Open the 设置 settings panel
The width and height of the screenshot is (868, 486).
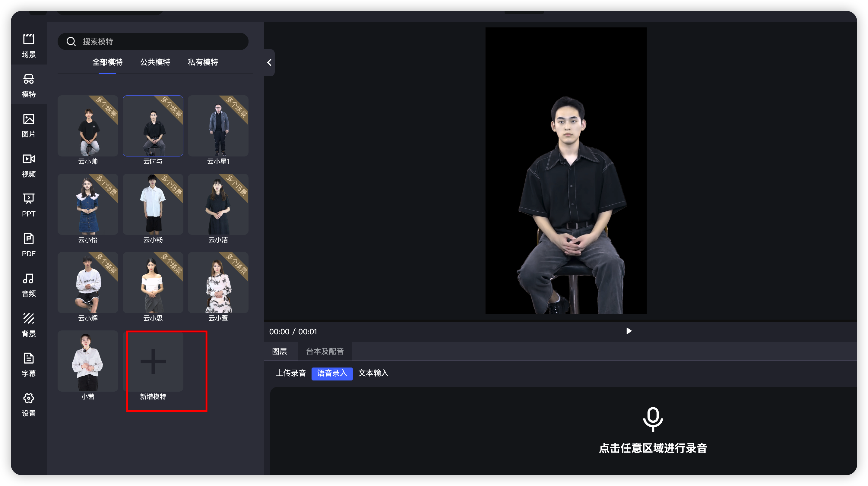coord(29,404)
